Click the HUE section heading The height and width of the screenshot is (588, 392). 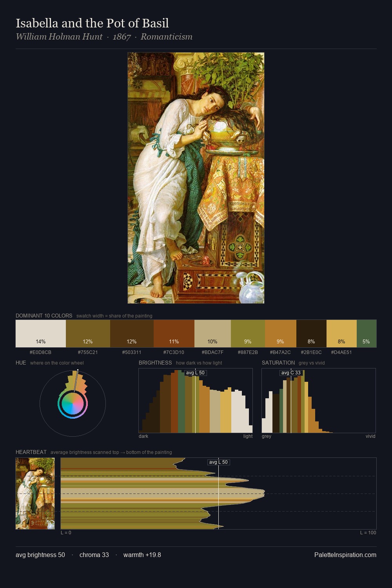click(21, 363)
